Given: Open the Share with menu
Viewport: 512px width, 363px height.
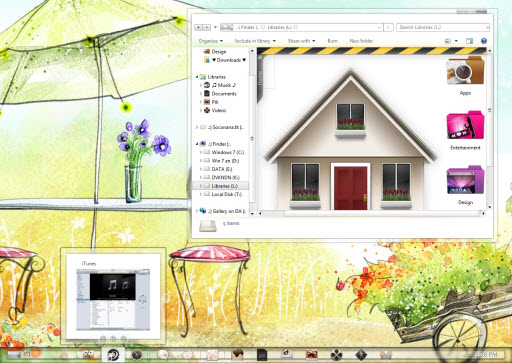Looking at the screenshot, I should (x=301, y=41).
